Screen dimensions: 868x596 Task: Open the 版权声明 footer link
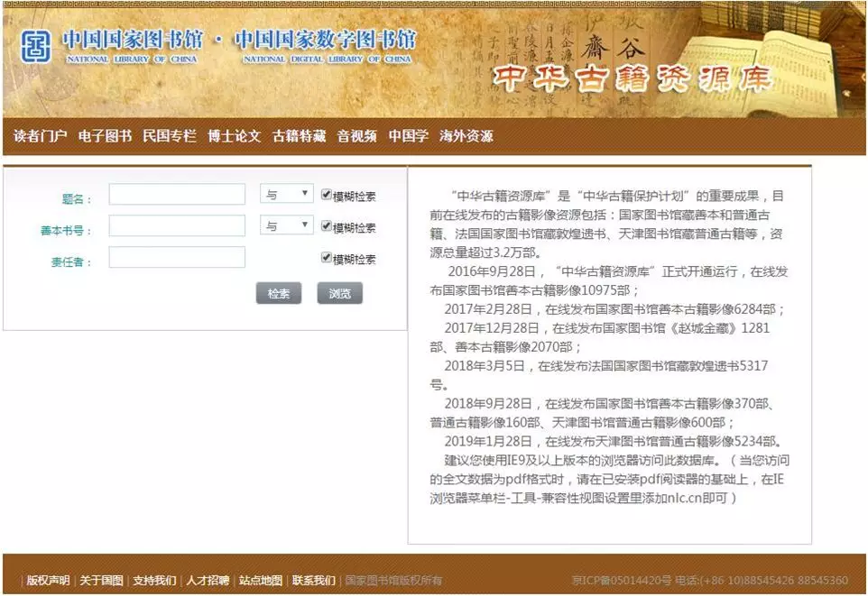pyautogui.click(x=48, y=580)
